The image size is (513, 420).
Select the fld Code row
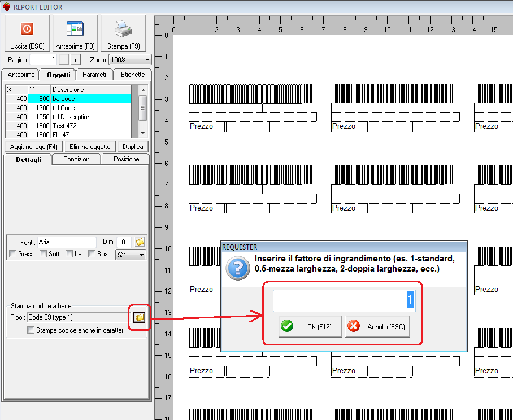(68, 108)
